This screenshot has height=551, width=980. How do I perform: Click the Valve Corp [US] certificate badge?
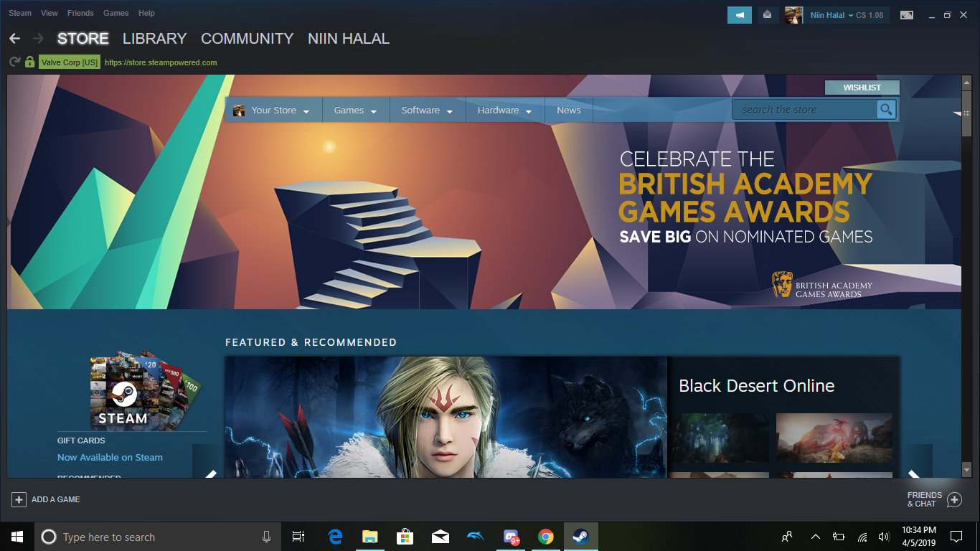coord(70,62)
